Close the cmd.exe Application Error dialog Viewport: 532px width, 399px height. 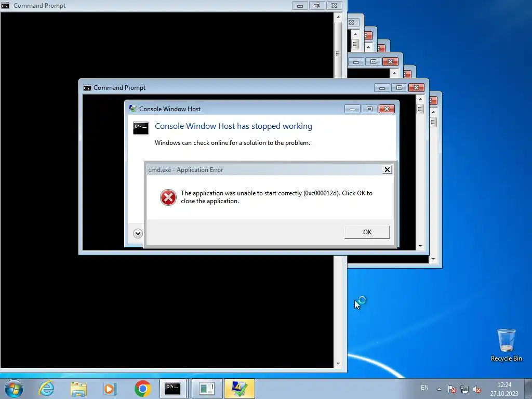coord(387,170)
